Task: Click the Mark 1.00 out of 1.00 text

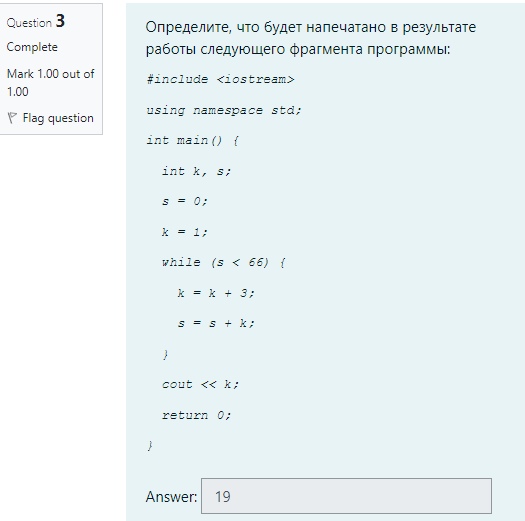Action: [x=51, y=82]
